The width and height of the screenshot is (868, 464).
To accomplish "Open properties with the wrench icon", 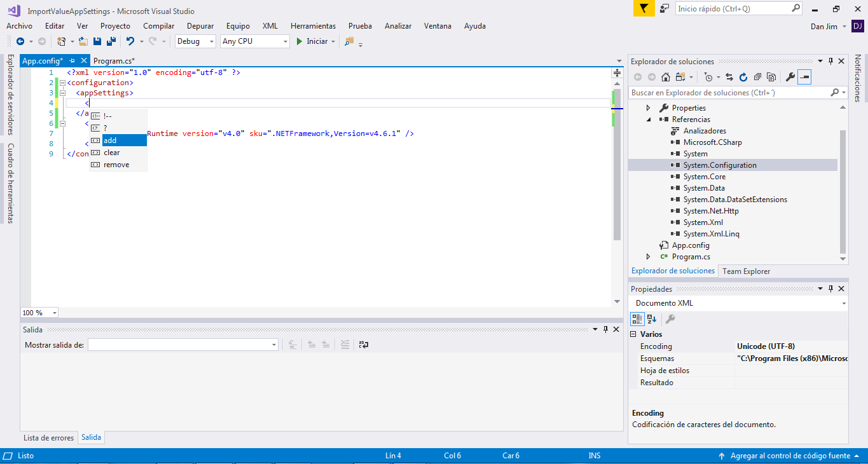I will (790, 77).
